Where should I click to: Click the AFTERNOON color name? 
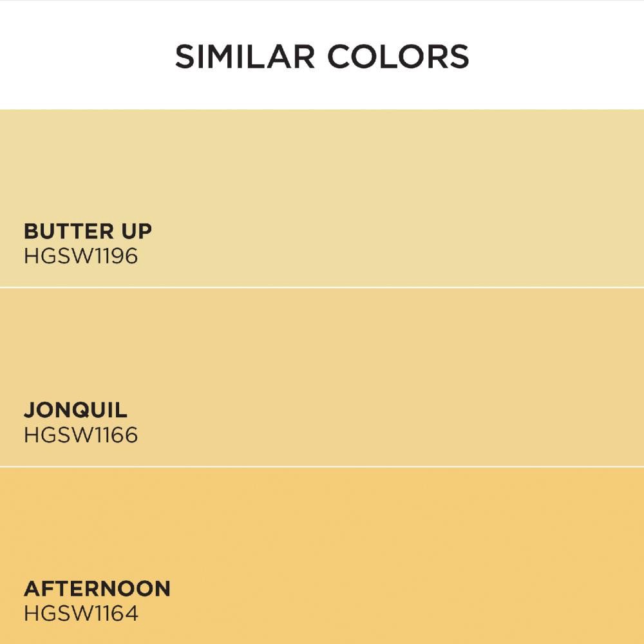click(97, 589)
